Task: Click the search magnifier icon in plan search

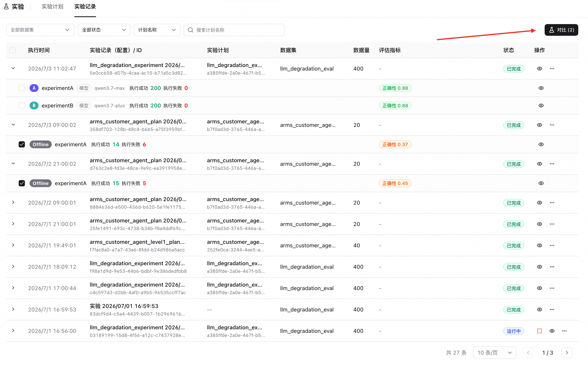Action: (x=191, y=30)
